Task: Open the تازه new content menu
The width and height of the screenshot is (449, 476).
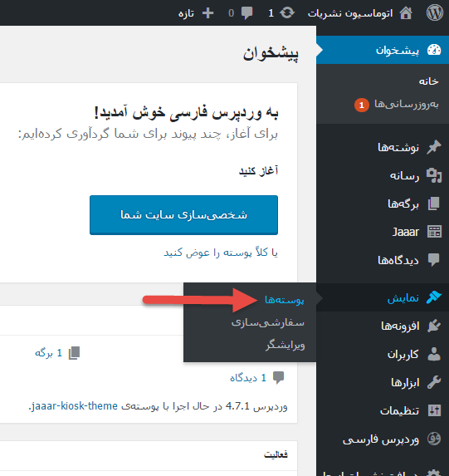Action: (x=186, y=13)
